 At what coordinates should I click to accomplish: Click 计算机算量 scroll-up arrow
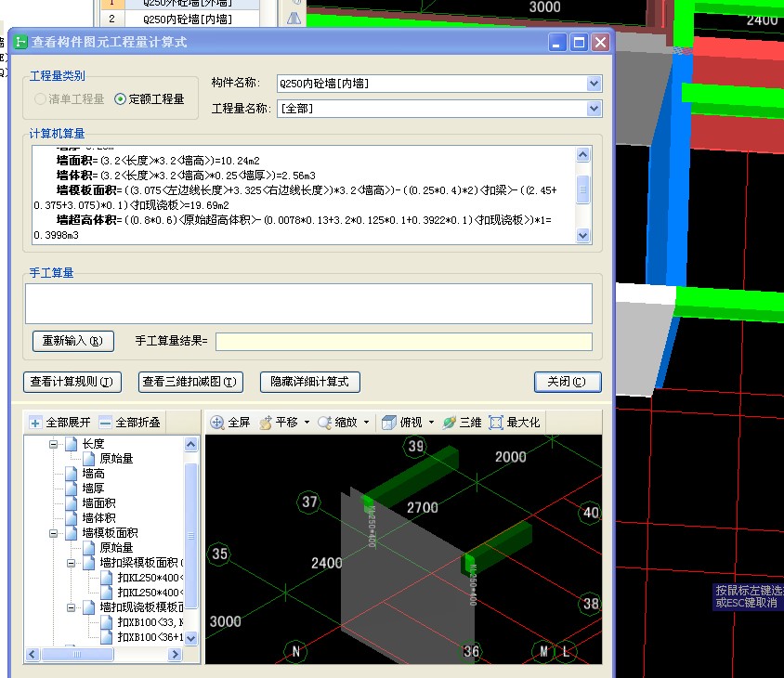coord(583,155)
